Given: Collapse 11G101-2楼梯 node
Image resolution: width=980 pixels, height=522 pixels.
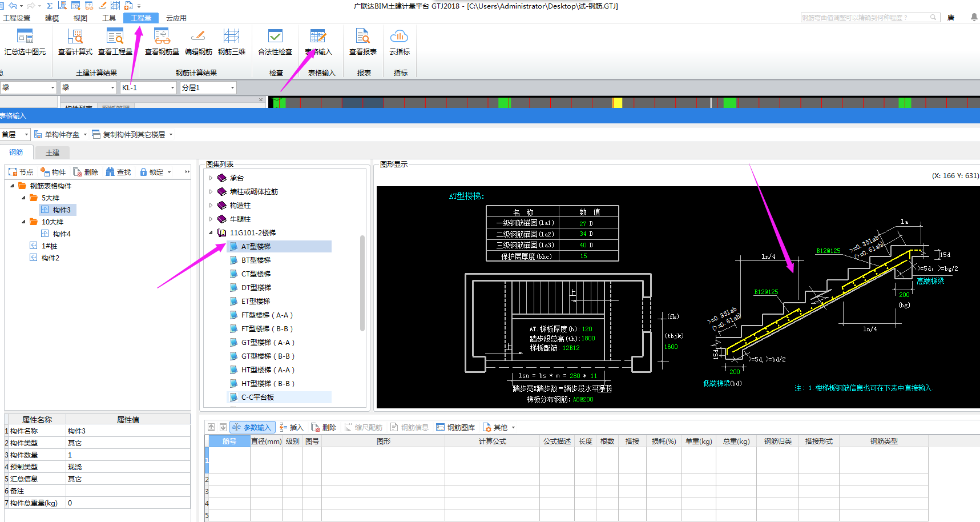Looking at the screenshot, I should [211, 232].
